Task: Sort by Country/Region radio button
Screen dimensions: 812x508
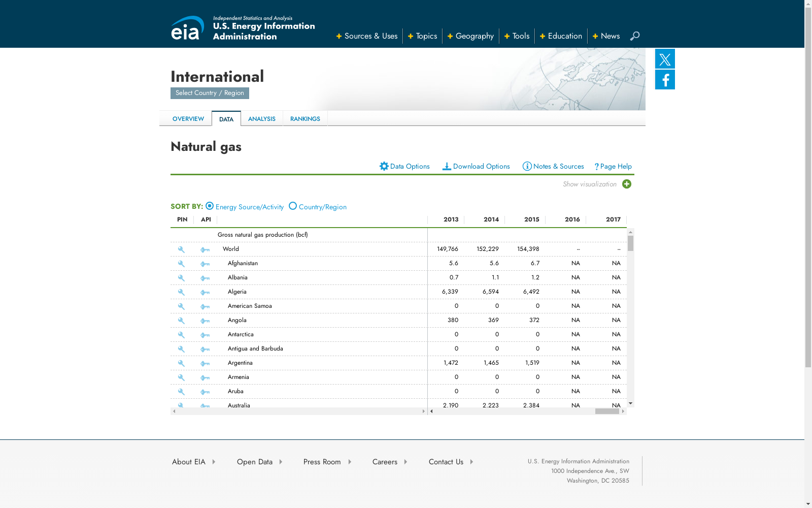Action: point(293,206)
